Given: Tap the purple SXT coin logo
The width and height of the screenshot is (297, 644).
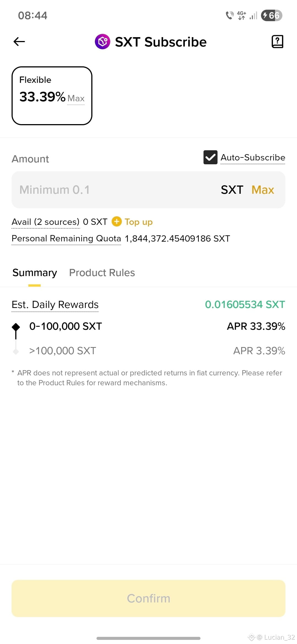Looking at the screenshot, I should (103, 42).
